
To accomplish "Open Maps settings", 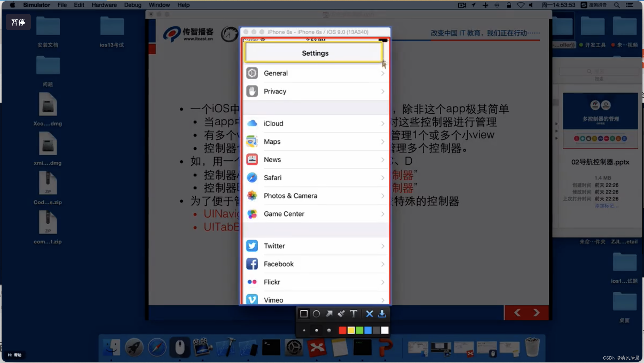I will click(316, 141).
